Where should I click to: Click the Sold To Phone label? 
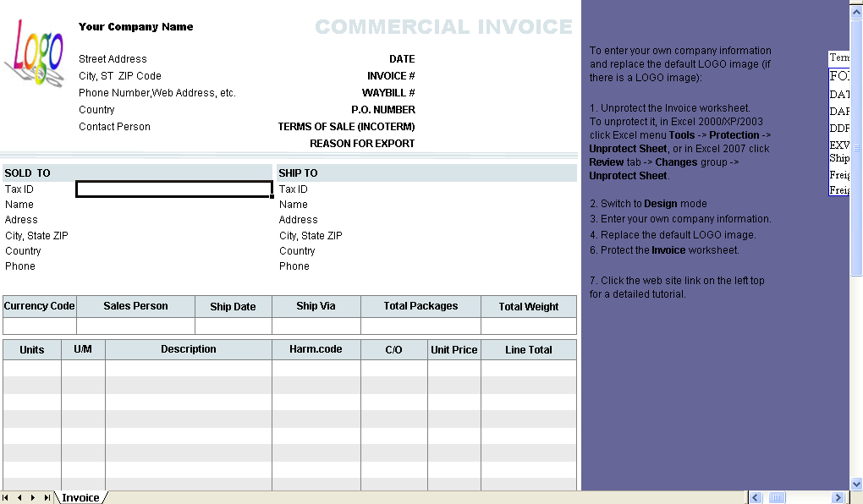(x=20, y=266)
